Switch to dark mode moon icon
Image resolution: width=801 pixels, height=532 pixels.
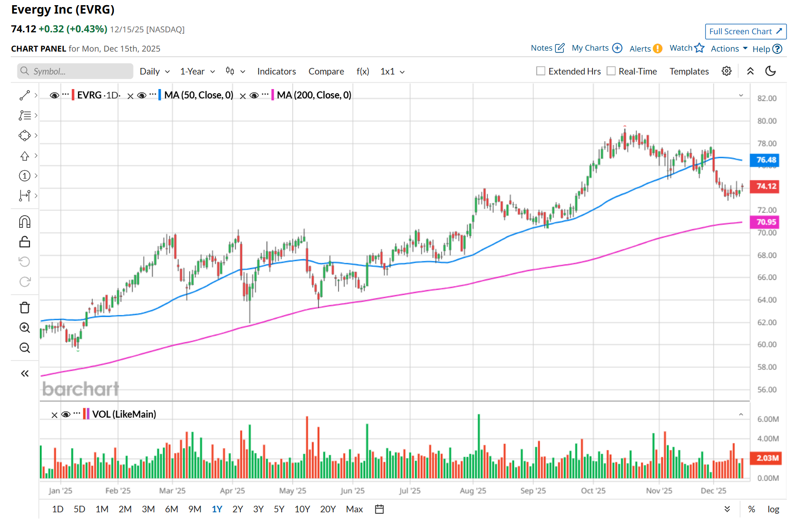click(x=771, y=71)
